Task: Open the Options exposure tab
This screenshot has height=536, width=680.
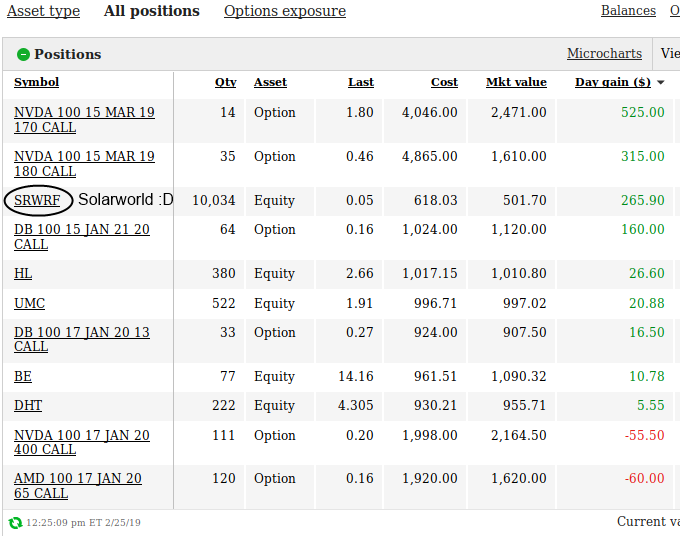Action: click(285, 12)
